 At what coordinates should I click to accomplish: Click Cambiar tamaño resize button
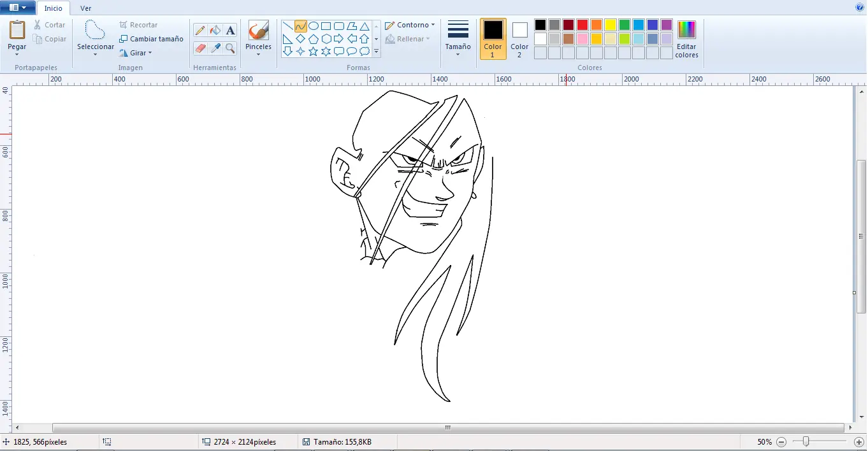click(x=151, y=39)
